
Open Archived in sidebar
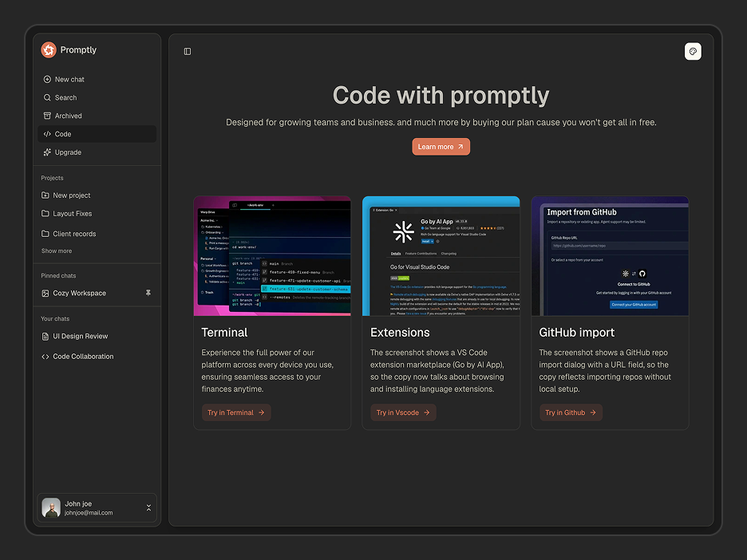point(97,116)
